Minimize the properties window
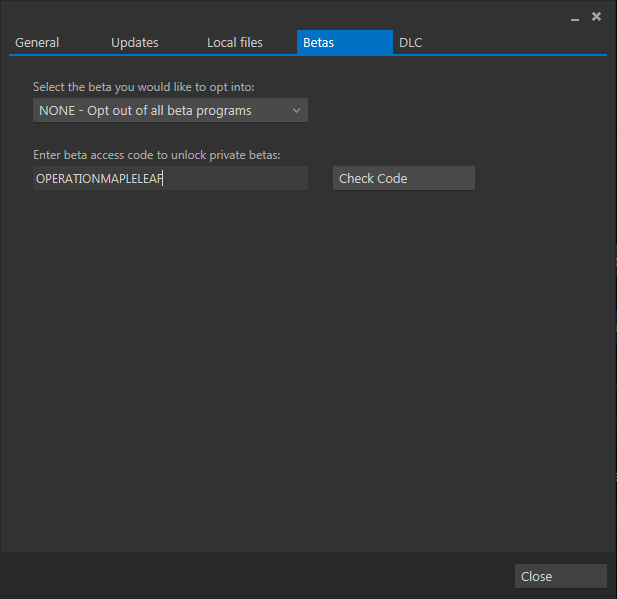Image resolution: width=617 pixels, height=599 pixels. click(575, 18)
